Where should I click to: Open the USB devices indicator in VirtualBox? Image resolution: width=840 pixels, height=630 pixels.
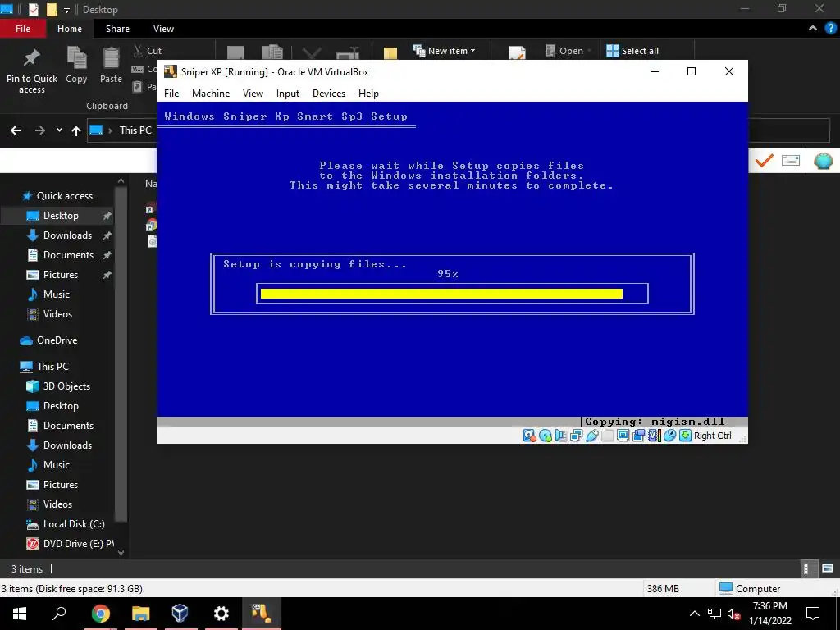(x=592, y=436)
